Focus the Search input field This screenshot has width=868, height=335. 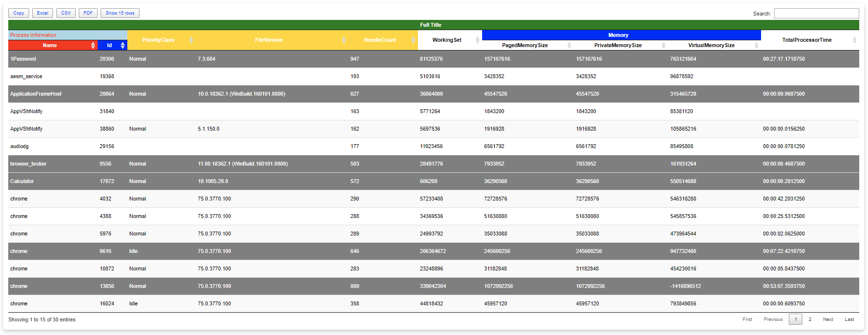(816, 14)
